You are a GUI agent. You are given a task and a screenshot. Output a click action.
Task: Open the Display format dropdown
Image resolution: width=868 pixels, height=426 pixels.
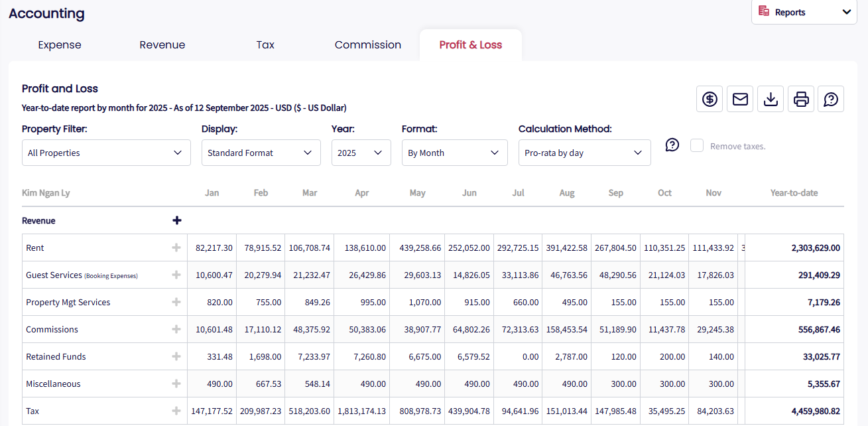coord(261,153)
